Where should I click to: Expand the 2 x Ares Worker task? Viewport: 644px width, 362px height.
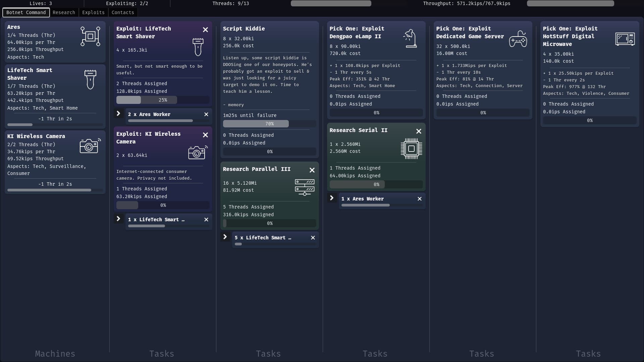click(x=118, y=114)
